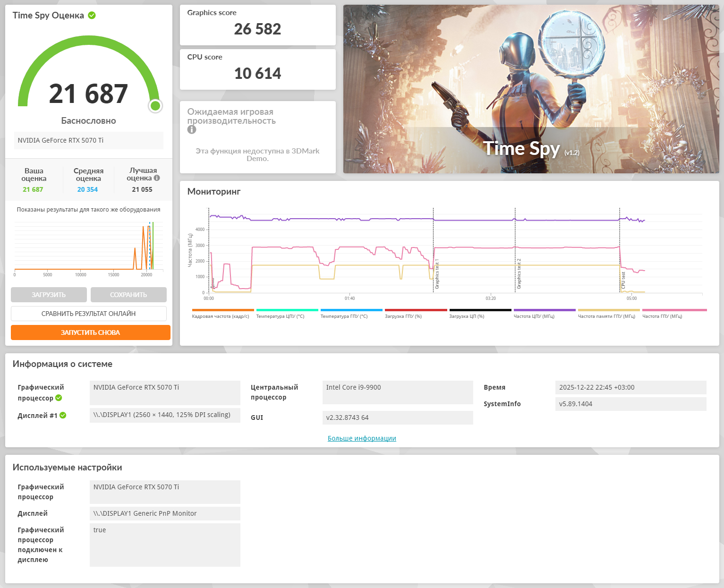Toggle Загрузка ГПУ legend series
The height and width of the screenshot is (588, 724).
(416, 314)
